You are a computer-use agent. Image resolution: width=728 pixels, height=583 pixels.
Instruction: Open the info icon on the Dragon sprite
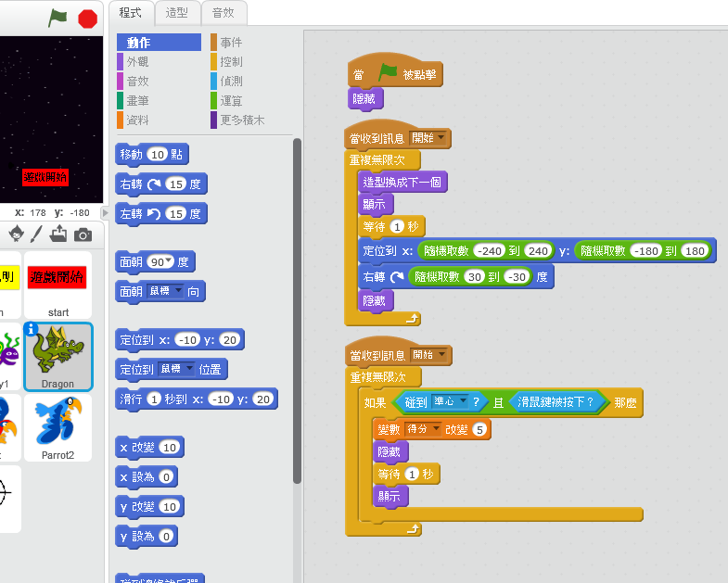[32, 329]
